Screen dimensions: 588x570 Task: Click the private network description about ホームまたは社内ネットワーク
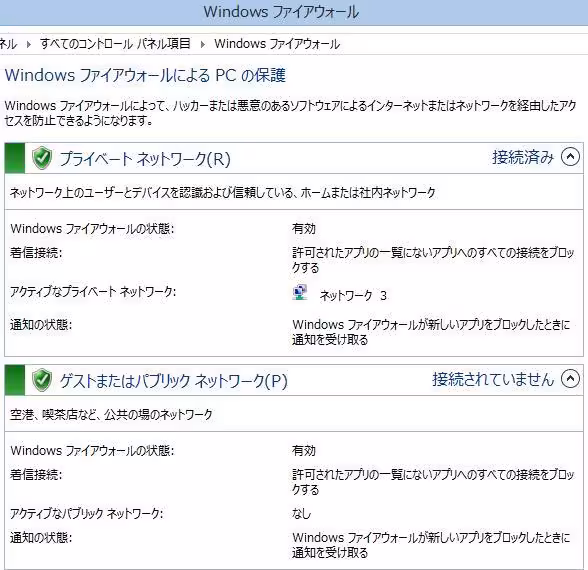(x=222, y=193)
